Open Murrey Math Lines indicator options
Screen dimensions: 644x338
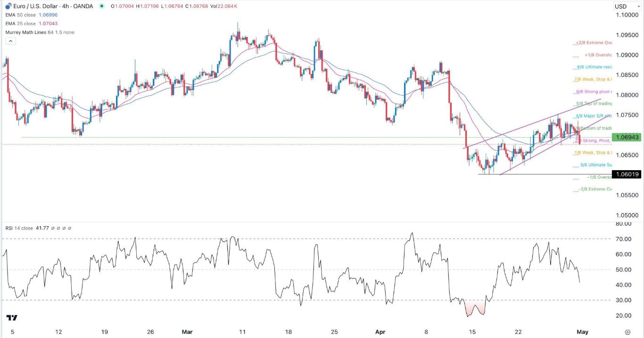tap(40, 33)
